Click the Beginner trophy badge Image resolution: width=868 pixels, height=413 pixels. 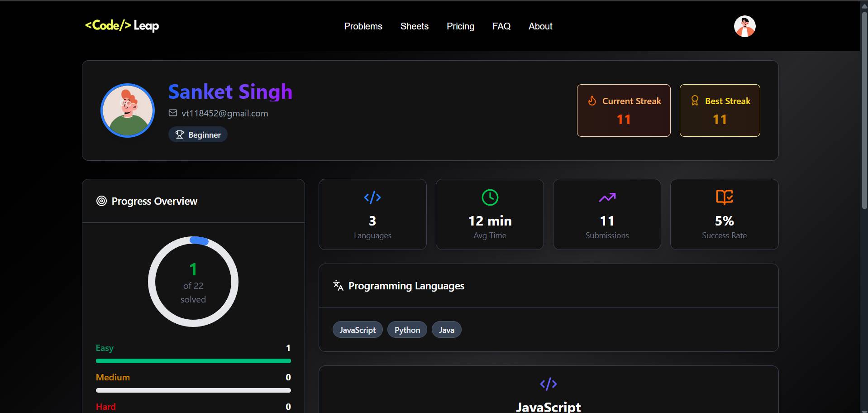coord(198,134)
